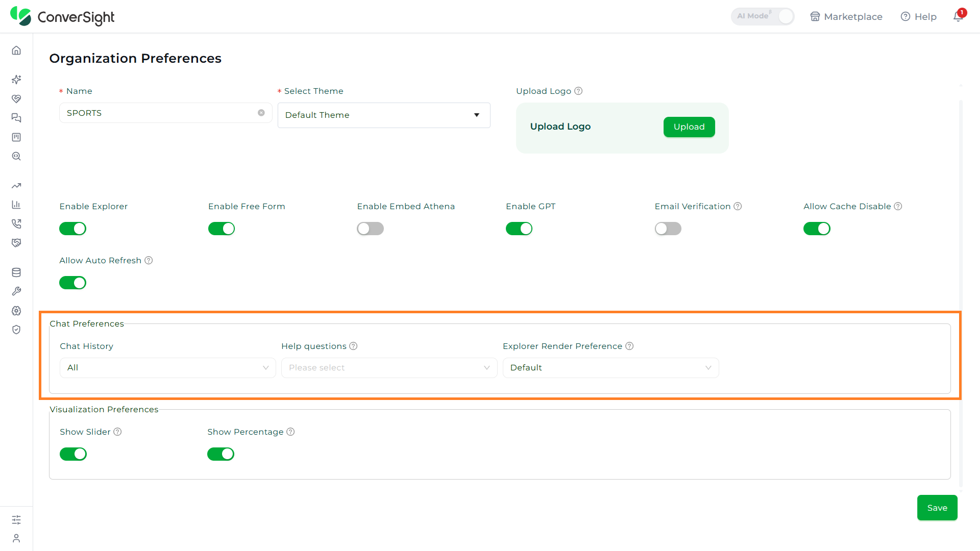The image size is (980, 551).
Task: Turn on Enable Embed Athena toggle
Action: click(370, 229)
